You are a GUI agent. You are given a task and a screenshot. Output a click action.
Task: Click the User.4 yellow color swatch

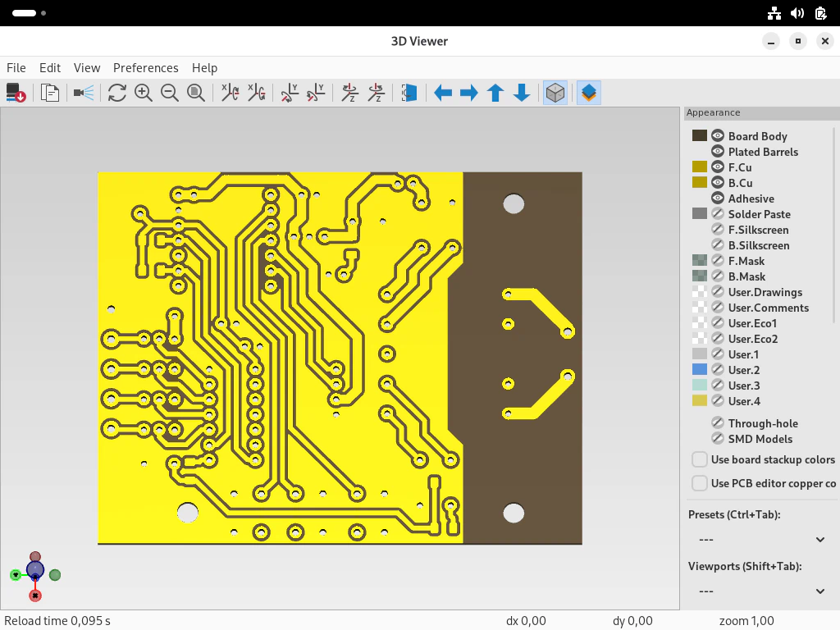point(699,400)
